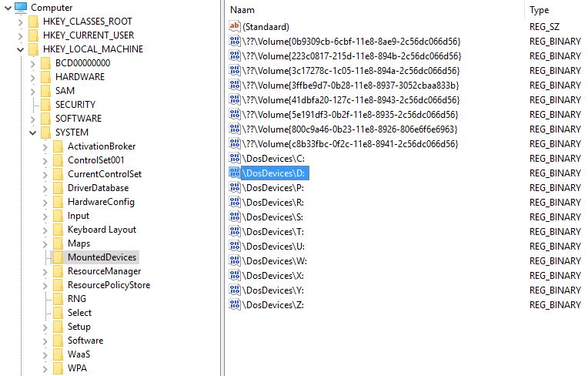This screenshot has width=588, height=376.
Task: Click binary icon of Volume{800c9a46 value
Action: click(235, 129)
